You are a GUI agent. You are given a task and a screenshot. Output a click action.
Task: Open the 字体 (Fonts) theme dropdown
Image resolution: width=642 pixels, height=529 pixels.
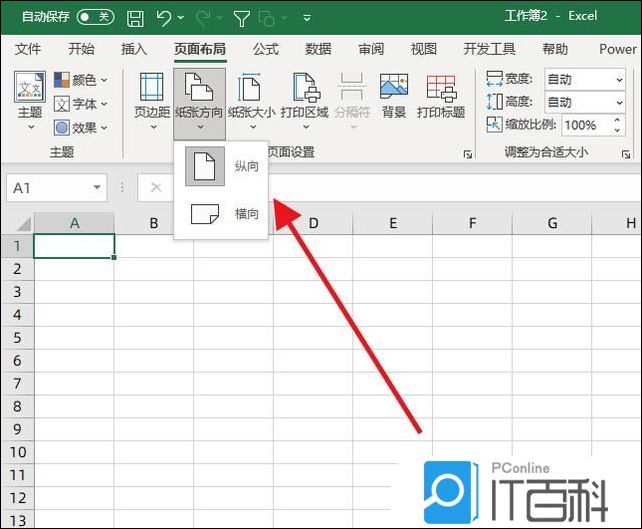pos(81,104)
